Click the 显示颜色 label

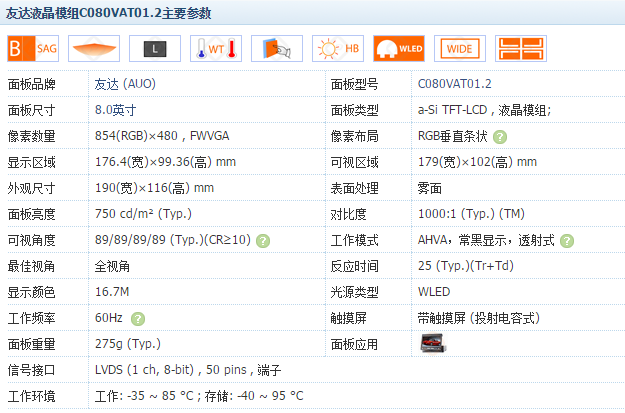(x=31, y=292)
